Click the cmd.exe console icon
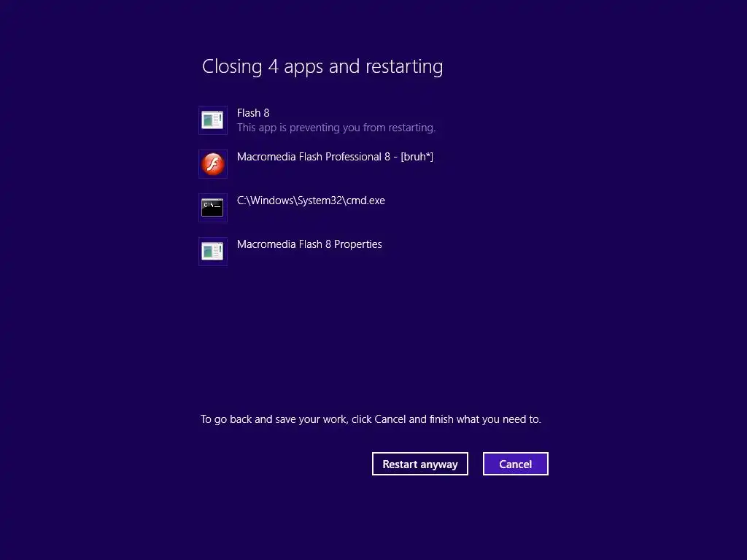 tap(212, 208)
